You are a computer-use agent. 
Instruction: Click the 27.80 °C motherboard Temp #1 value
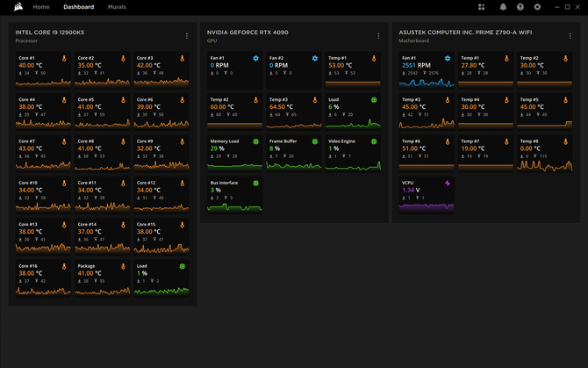(x=473, y=65)
